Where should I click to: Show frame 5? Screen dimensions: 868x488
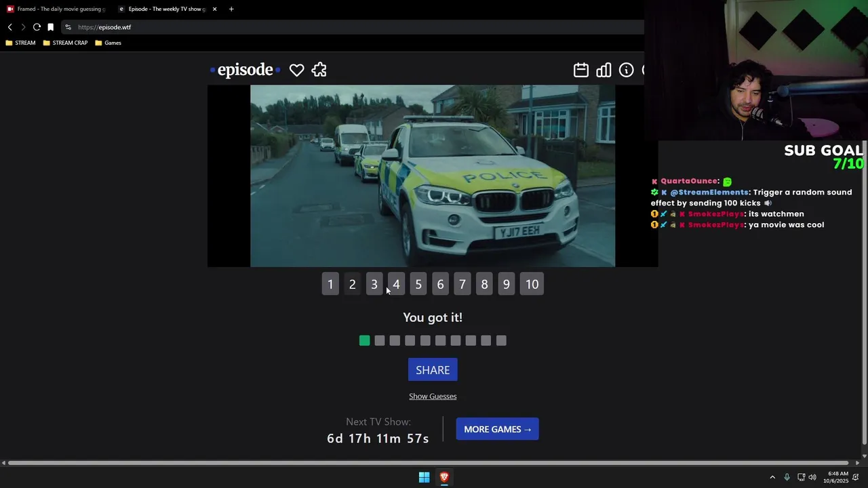[418, 285]
